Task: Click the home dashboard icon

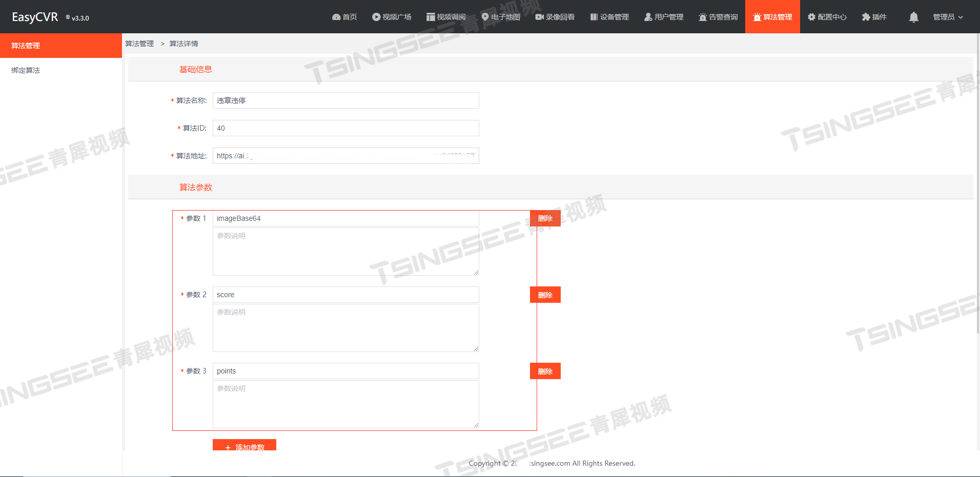Action: (x=336, y=17)
